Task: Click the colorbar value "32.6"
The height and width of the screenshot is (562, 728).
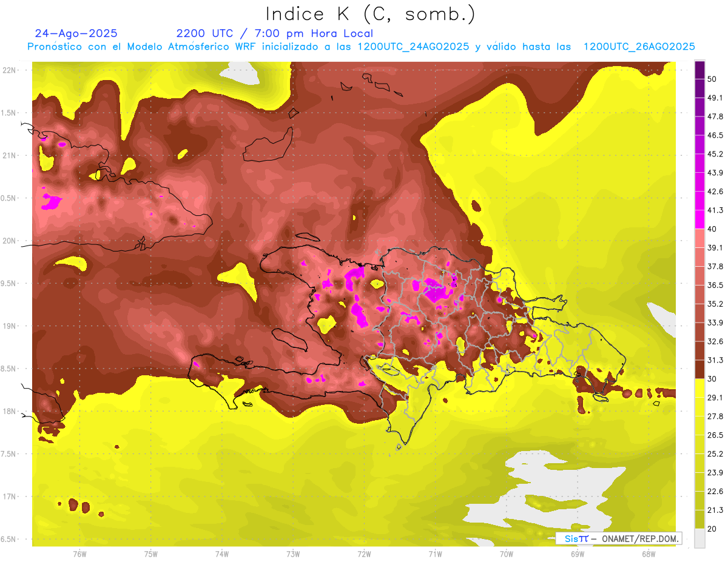Action: pos(715,341)
